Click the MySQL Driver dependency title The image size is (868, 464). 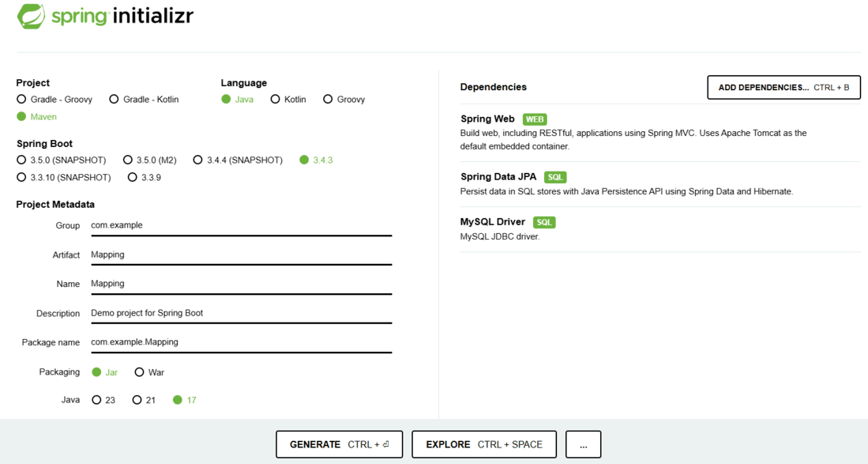click(x=493, y=222)
